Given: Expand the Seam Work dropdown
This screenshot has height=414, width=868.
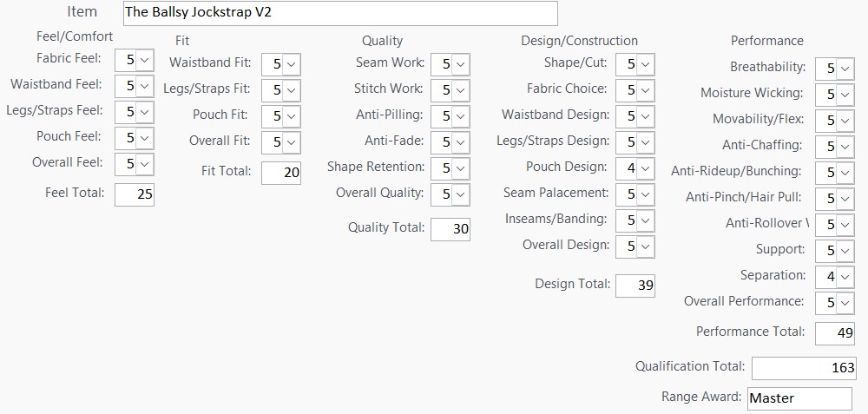Looking at the screenshot, I should (460, 64).
